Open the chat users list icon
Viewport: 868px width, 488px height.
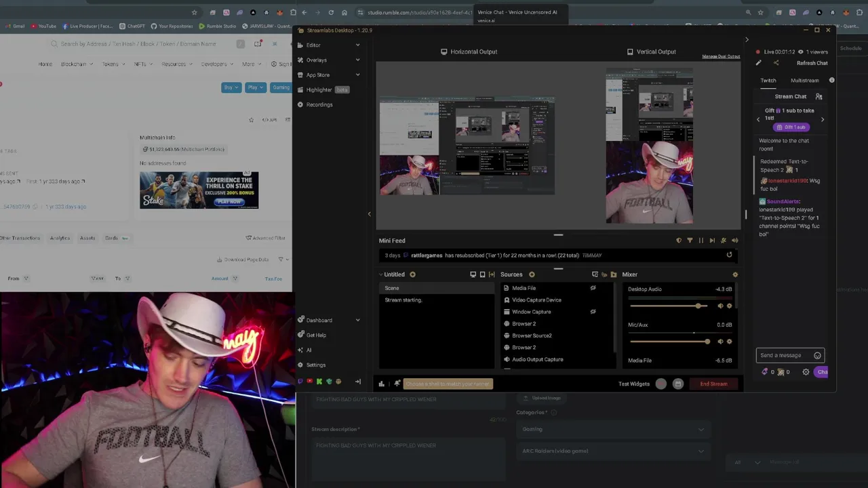818,97
